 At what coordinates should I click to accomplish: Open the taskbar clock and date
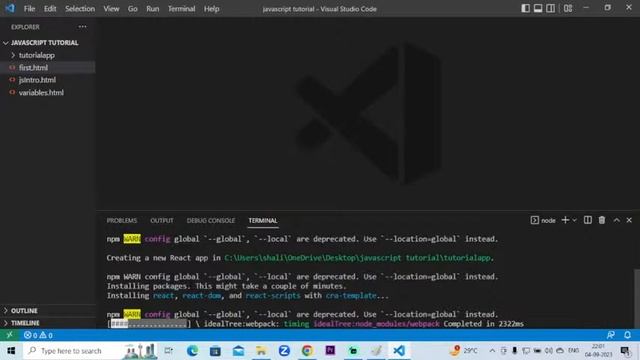[598, 351]
